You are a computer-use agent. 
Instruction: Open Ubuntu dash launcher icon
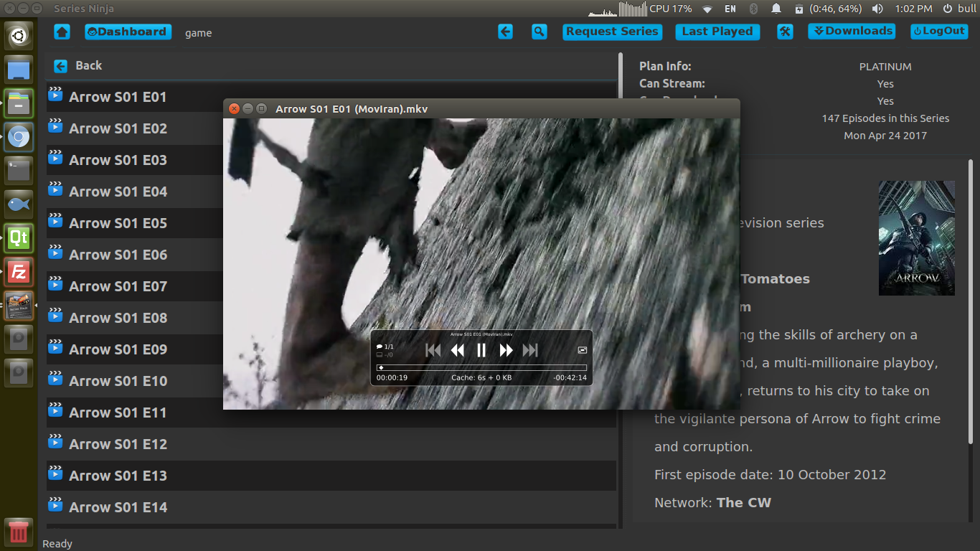[x=19, y=36]
